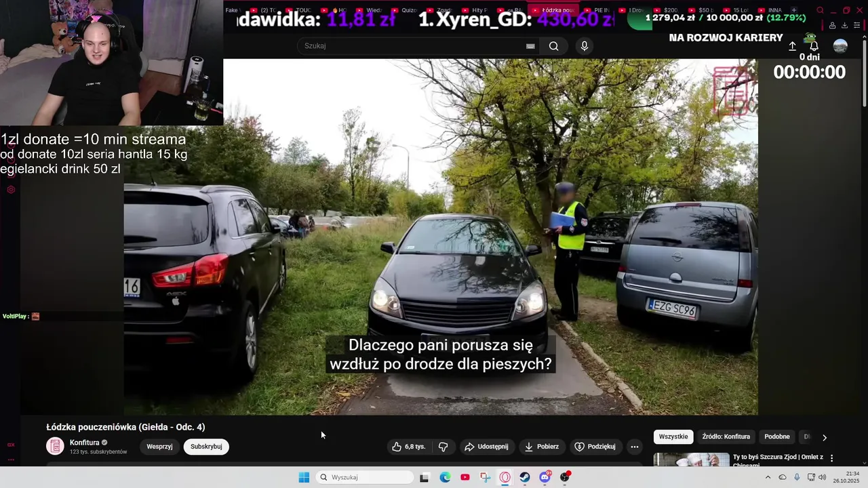Open browser downloads icon
Viewport: 868px width, 488px height.
844,26
